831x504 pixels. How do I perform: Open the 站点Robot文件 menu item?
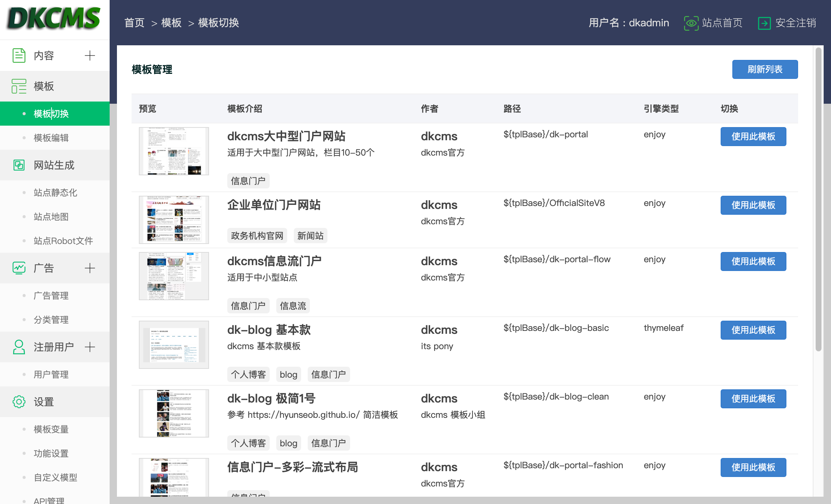click(55, 241)
